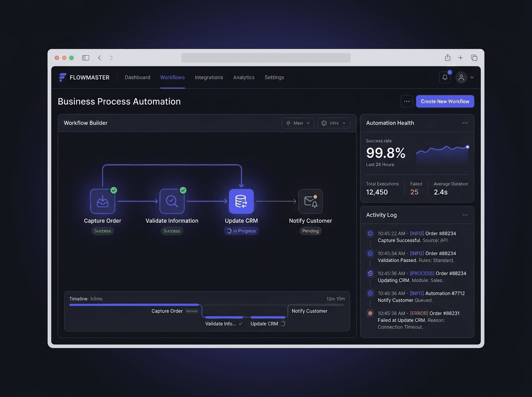Select the Workflows tab
The height and width of the screenshot is (397, 532).
point(172,78)
